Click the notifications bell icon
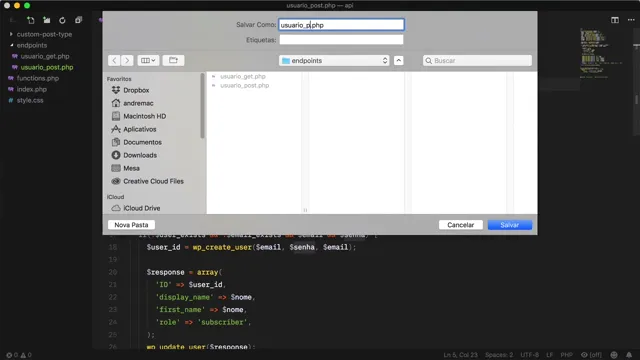The width and height of the screenshot is (640, 360). click(629, 355)
